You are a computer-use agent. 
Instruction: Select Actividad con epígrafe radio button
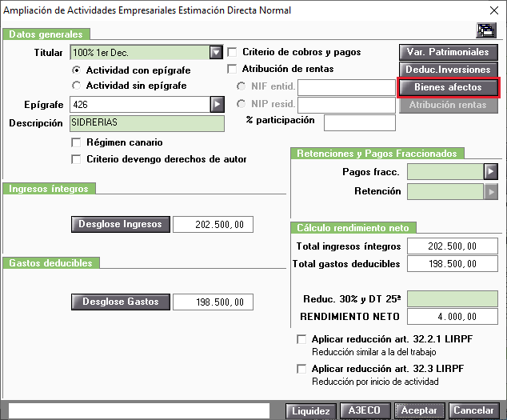tap(76, 70)
